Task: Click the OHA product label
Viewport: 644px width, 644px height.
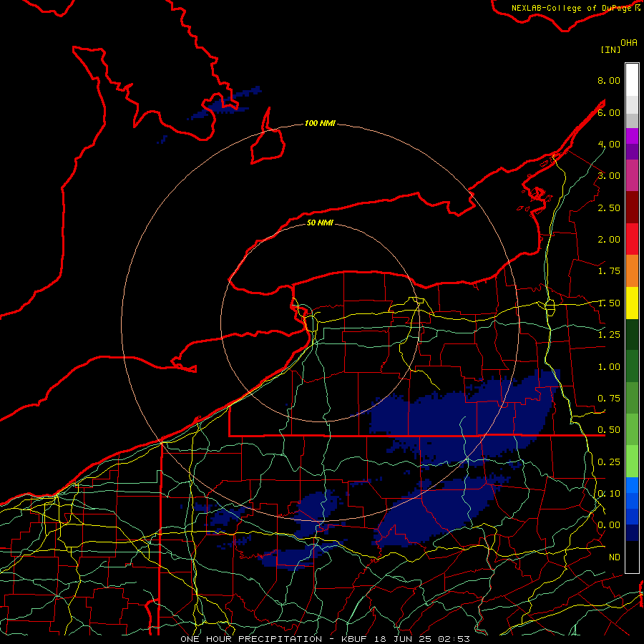Action: 629,43
